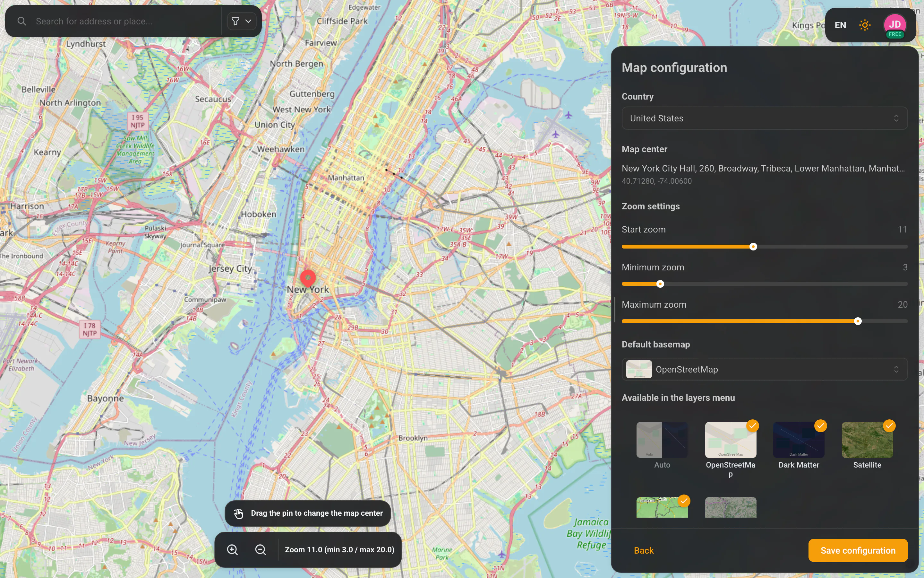Adjust the Minimum zoom slider

(x=765, y=284)
